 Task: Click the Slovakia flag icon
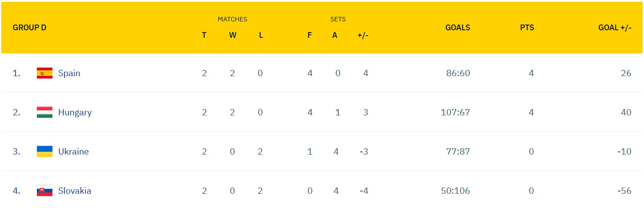44,191
